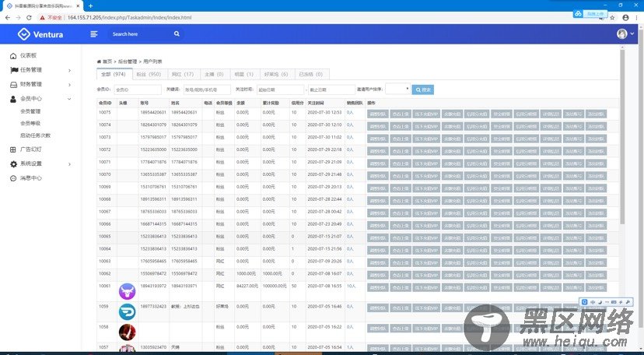Click the 截止日期 end date field
This screenshot has width=644, height=355.
(331, 90)
